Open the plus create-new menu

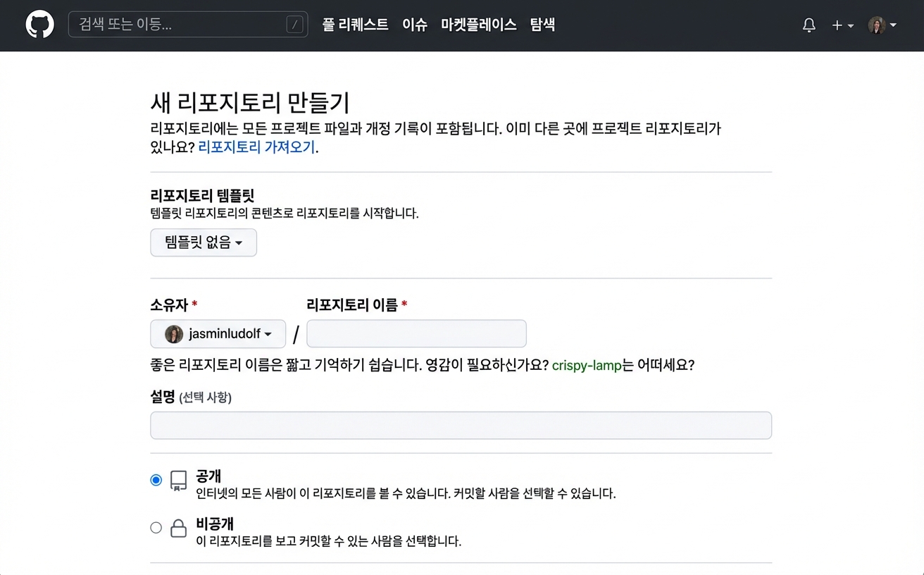point(842,25)
